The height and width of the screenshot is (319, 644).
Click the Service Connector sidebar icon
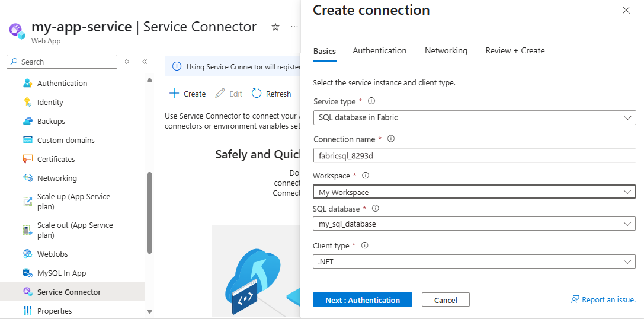click(x=27, y=292)
